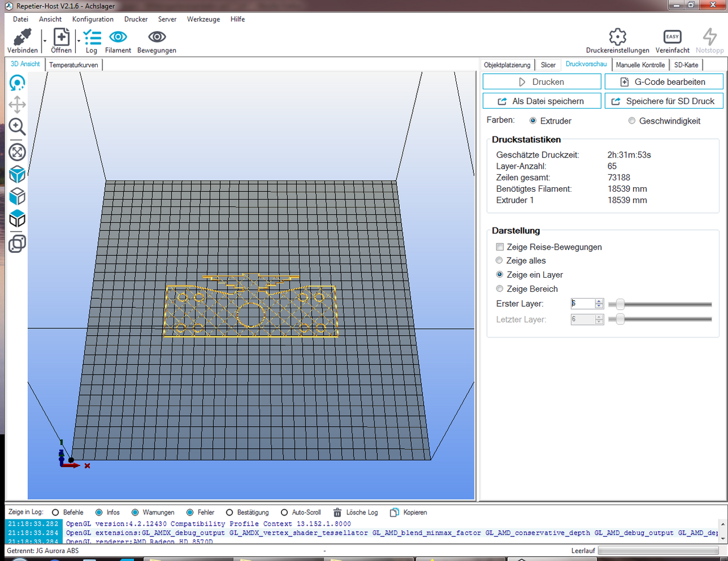Select the zoom magnifier tool
Screen dimensions: 728x561
(17, 126)
